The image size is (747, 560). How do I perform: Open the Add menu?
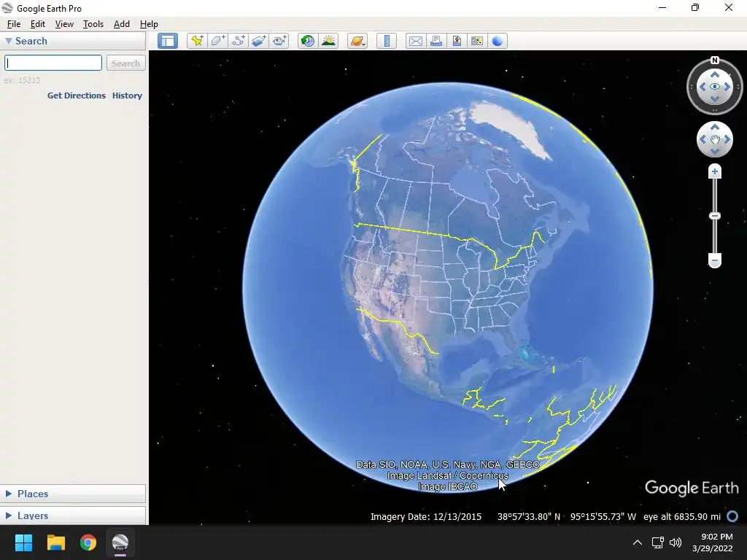[x=122, y=24]
